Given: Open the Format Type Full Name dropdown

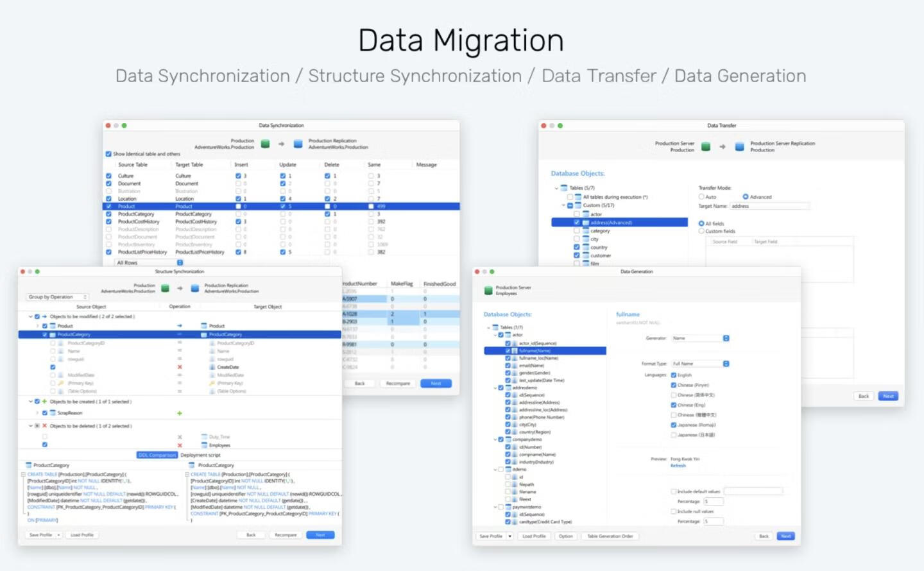Looking at the screenshot, I should pyautogui.click(x=701, y=364).
